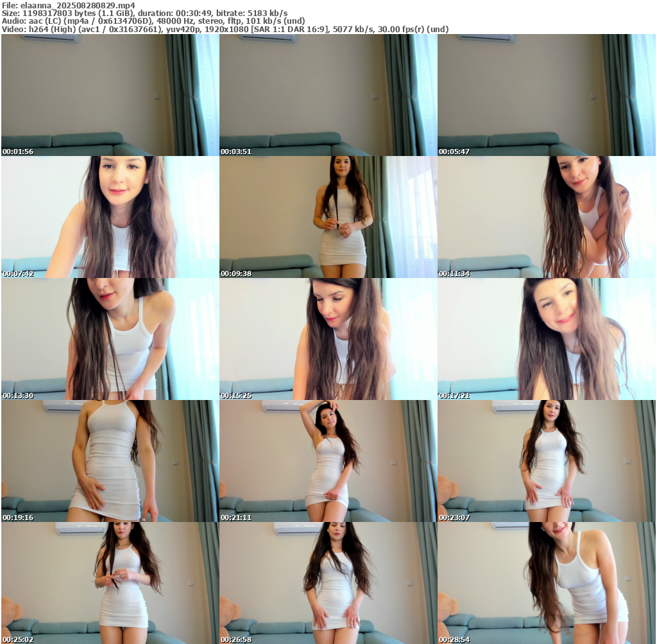Open the 00:17:21 thumbnail
Image resolution: width=657 pixels, height=644 pixels.
click(546, 339)
